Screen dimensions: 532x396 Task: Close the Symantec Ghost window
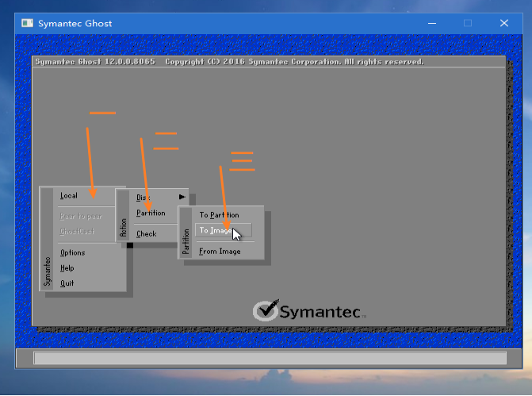tap(504, 23)
